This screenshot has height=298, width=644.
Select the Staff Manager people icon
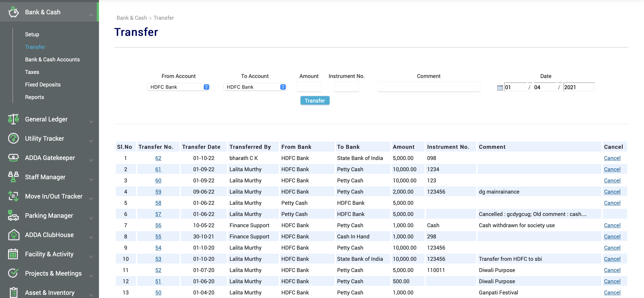tap(13, 177)
